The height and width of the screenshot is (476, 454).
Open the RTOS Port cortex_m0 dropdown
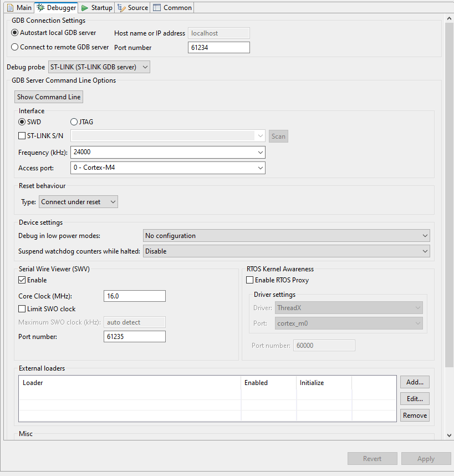349,323
